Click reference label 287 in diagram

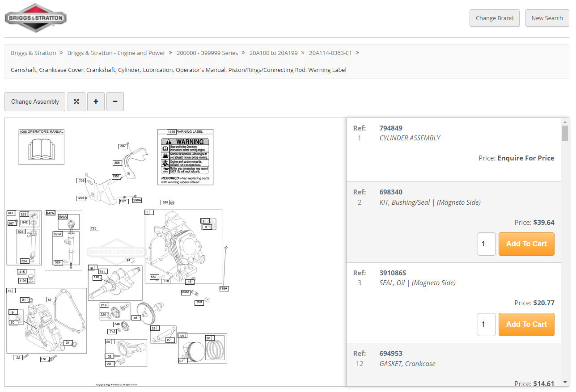tap(11, 223)
